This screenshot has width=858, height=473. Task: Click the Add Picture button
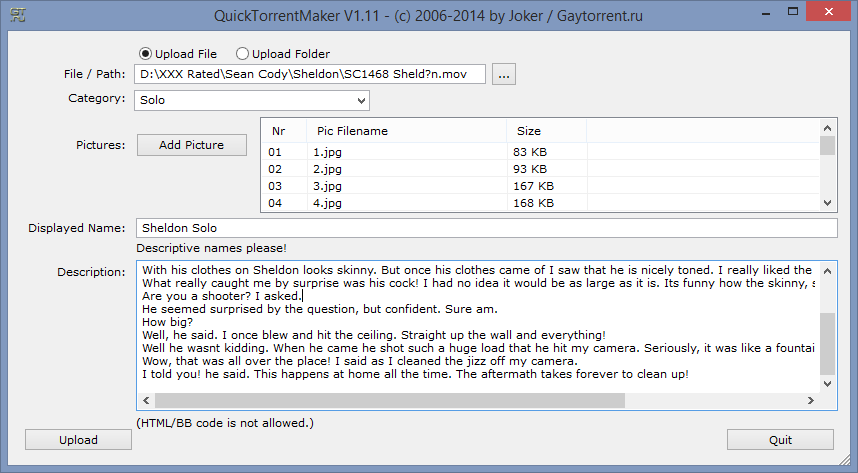point(191,145)
